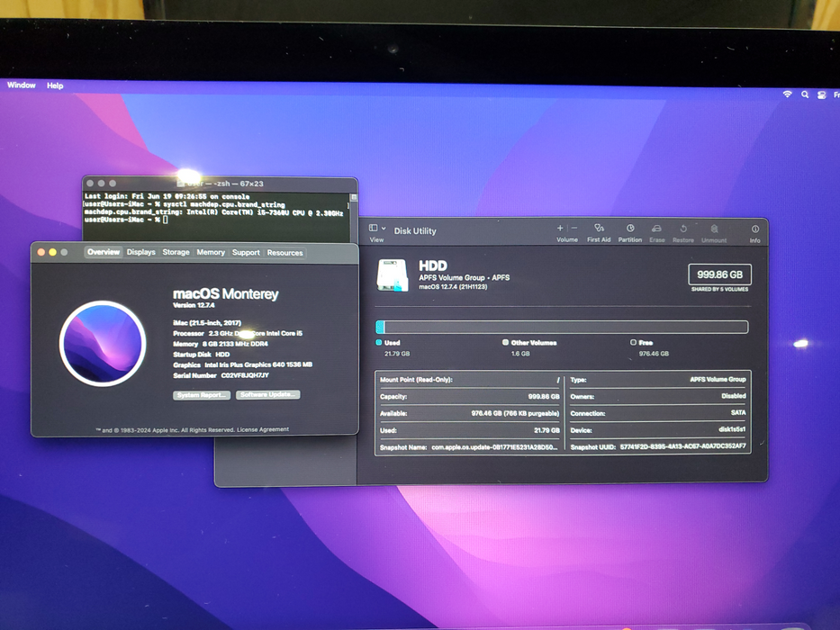This screenshot has width=840, height=630.
Task: Open the Window menu in menu bar
Action: [x=22, y=85]
